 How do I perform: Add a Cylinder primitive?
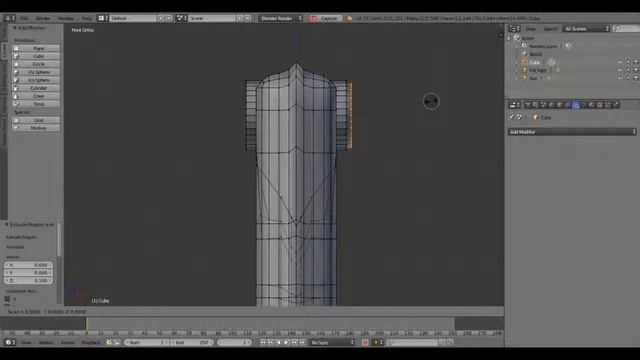tap(36, 88)
